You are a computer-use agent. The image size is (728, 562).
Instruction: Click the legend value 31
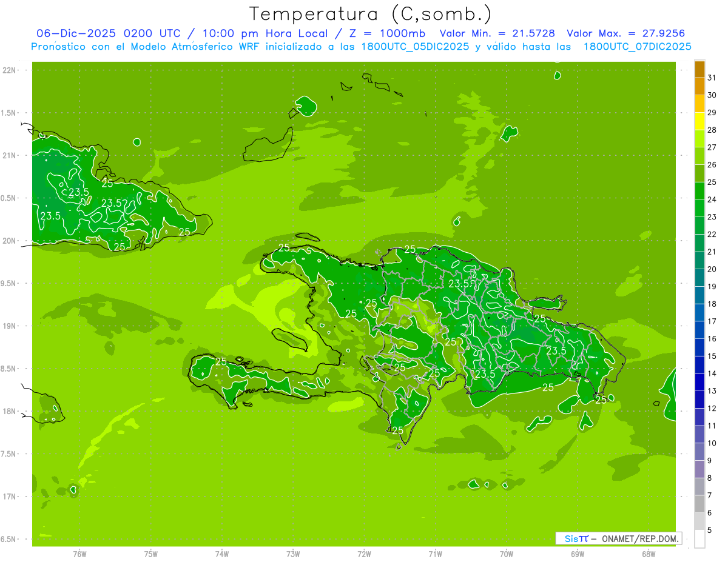click(712, 78)
